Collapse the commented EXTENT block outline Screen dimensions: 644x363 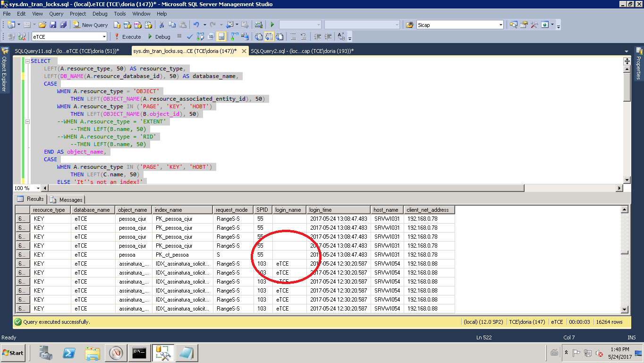(27, 121)
